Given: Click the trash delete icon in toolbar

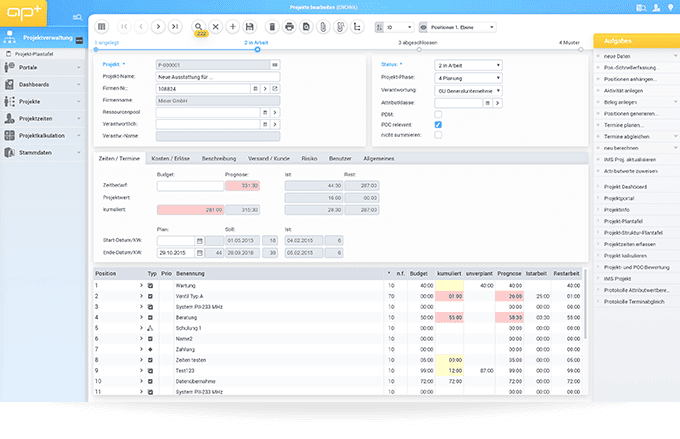Looking at the screenshot, I should (x=272, y=26).
